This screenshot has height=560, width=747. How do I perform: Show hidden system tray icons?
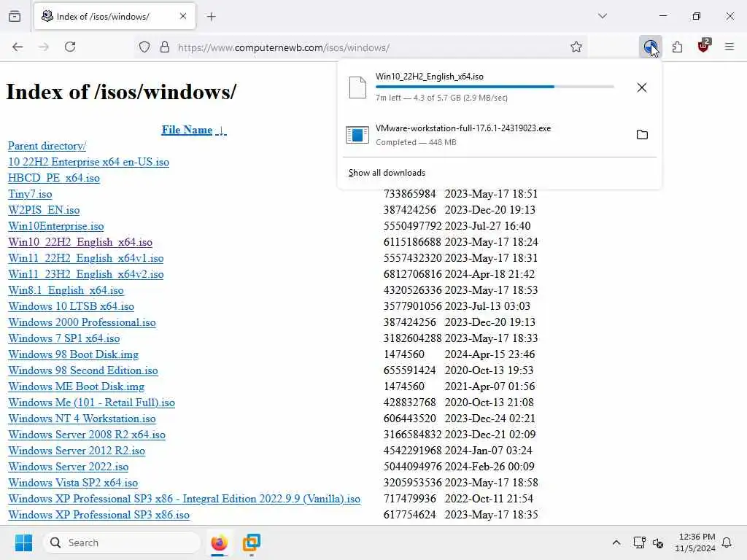pyautogui.click(x=616, y=542)
